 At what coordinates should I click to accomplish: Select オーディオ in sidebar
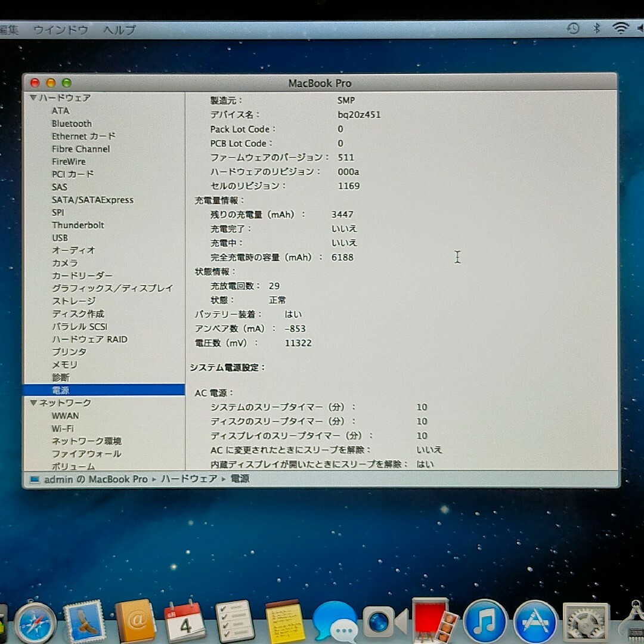(x=73, y=250)
